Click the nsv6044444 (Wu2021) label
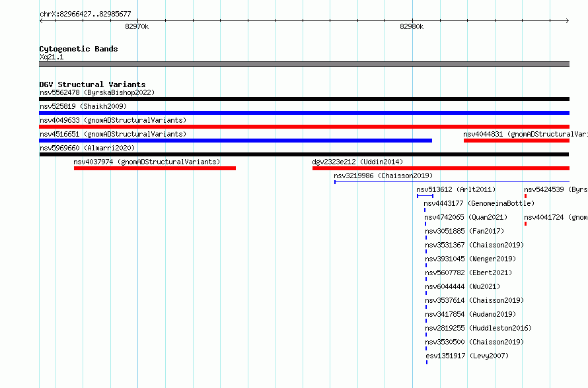Screen dimensions: 588x388 coord(462,286)
